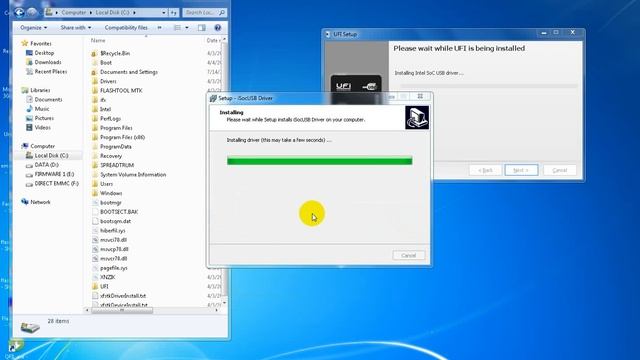The height and width of the screenshot is (360, 640).
Task: Open the Pictures library
Action: (x=44, y=118)
